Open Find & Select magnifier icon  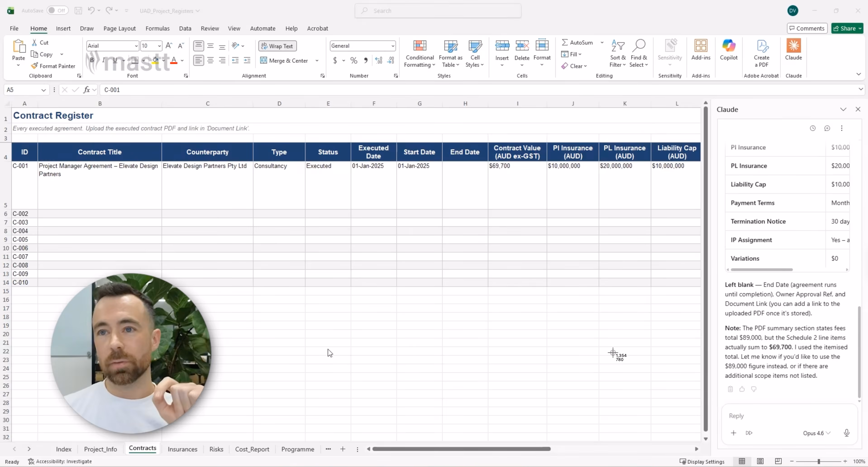[x=639, y=45]
